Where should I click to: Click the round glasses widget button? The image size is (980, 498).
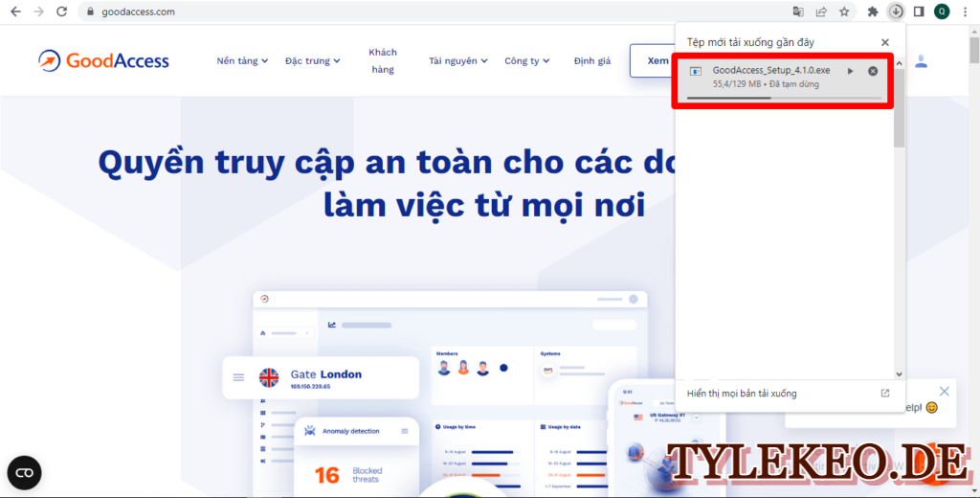(x=24, y=472)
